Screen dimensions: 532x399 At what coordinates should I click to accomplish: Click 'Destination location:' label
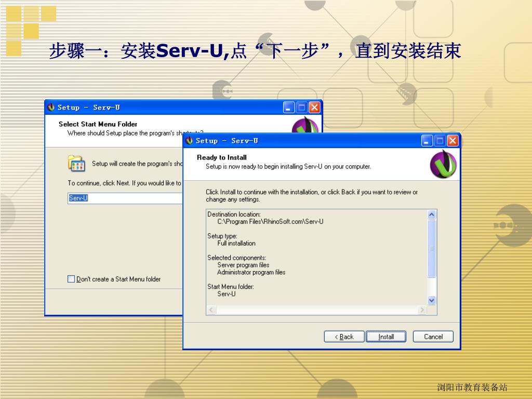point(234,215)
